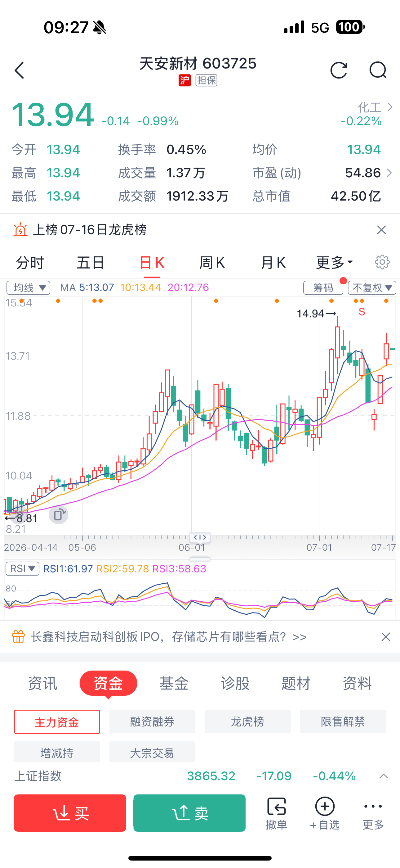
Task: Open 长鑫科技启动科创板IPO article link
Action: [x=169, y=637]
